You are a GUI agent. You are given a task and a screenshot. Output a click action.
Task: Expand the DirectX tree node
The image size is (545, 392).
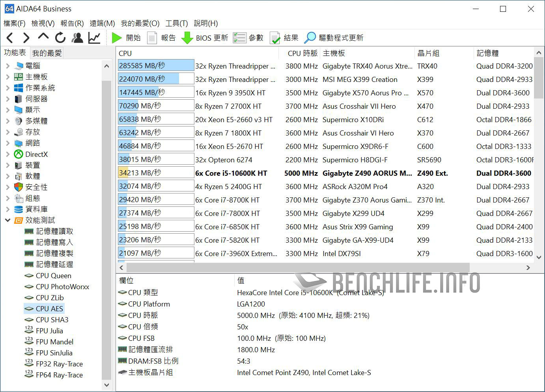click(7, 154)
